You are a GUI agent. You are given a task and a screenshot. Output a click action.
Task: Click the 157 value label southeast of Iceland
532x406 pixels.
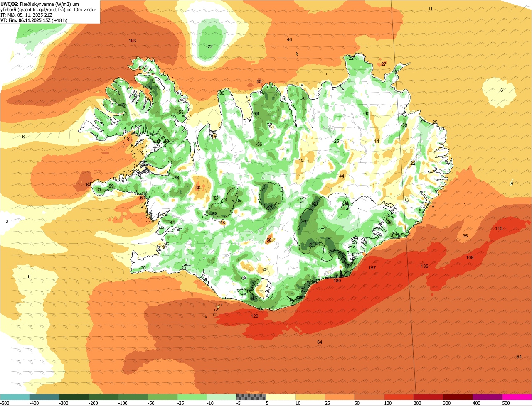[372, 268]
